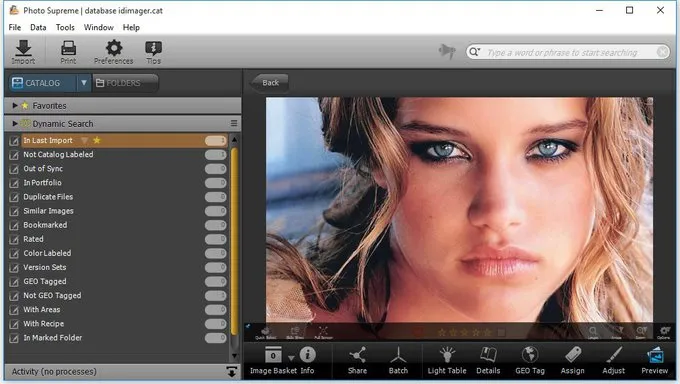Open the Help menu

click(x=131, y=27)
